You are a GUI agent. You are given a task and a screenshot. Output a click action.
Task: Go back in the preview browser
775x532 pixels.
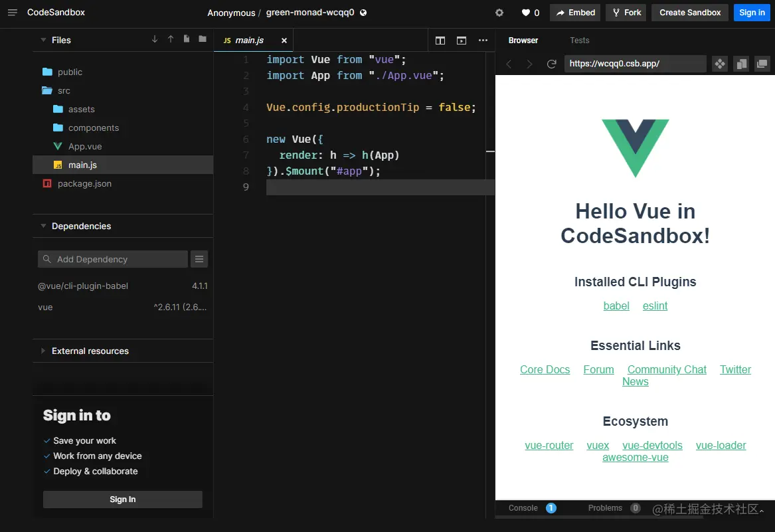(509, 64)
